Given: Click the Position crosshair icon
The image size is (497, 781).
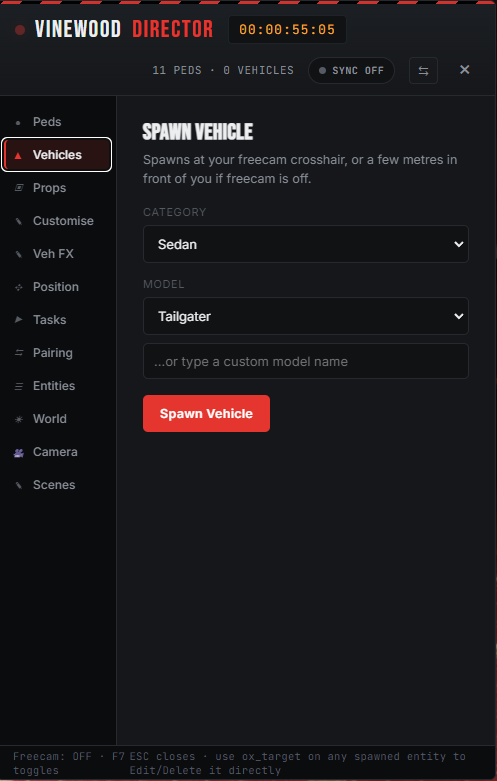Looking at the screenshot, I should coord(19,287).
